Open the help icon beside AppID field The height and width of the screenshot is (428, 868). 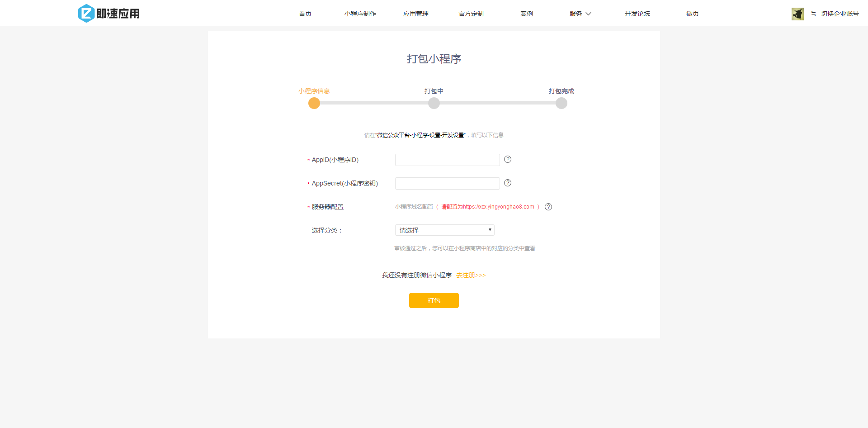[x=507, y=159]
